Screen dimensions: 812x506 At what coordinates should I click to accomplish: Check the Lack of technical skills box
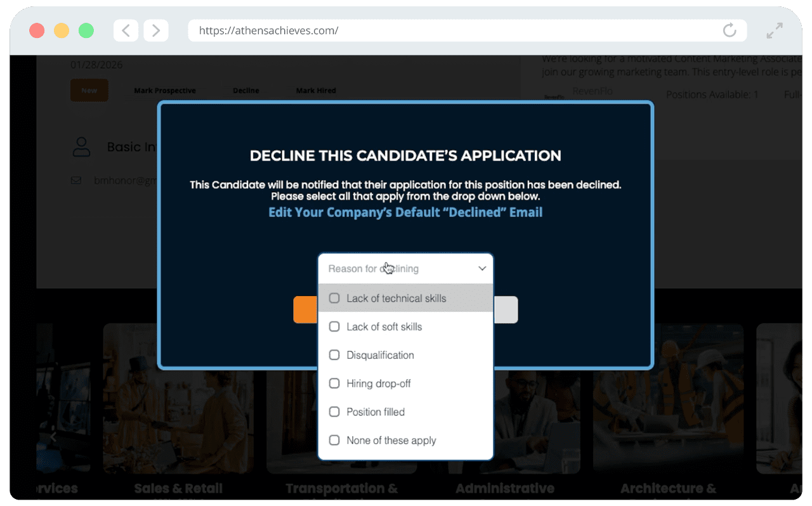pyautogui.click(x=334, y=298)
